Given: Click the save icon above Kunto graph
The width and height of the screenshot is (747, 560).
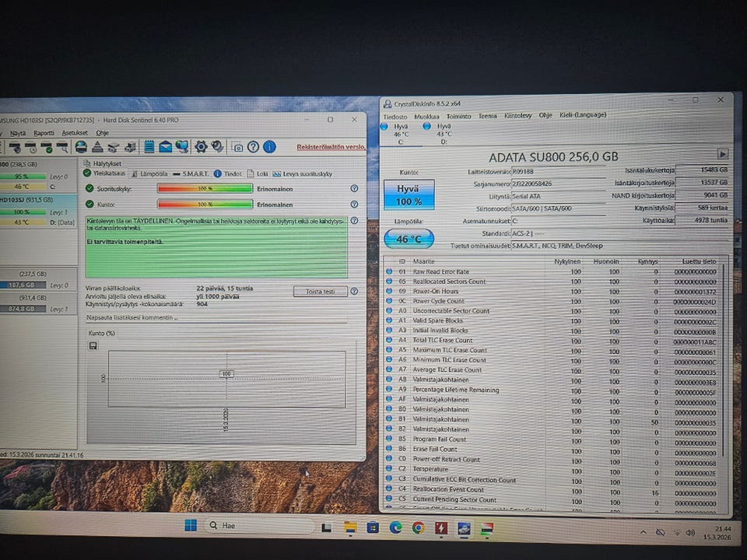Looking at the screenshot, I should [93, 345].
